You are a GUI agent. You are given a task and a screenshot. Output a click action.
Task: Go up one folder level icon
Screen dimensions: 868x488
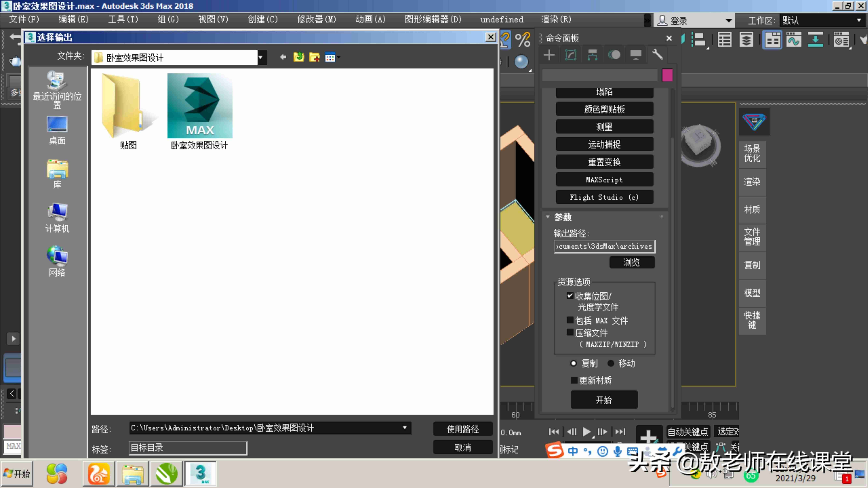tap(299, 57)
